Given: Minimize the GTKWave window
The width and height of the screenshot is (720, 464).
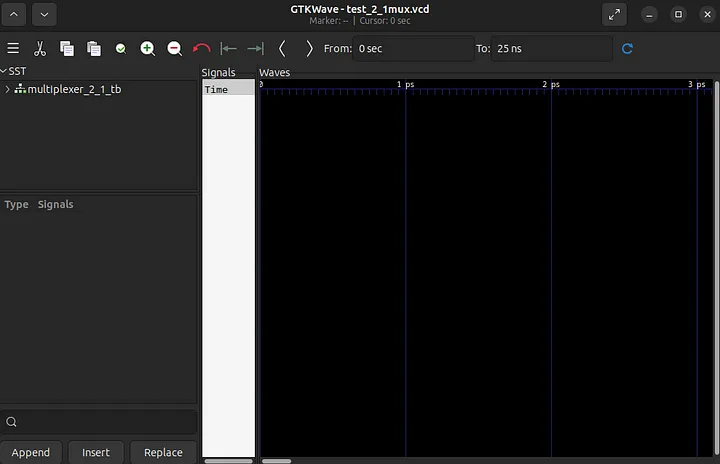Looking at the screenshot, I should 649,15.
